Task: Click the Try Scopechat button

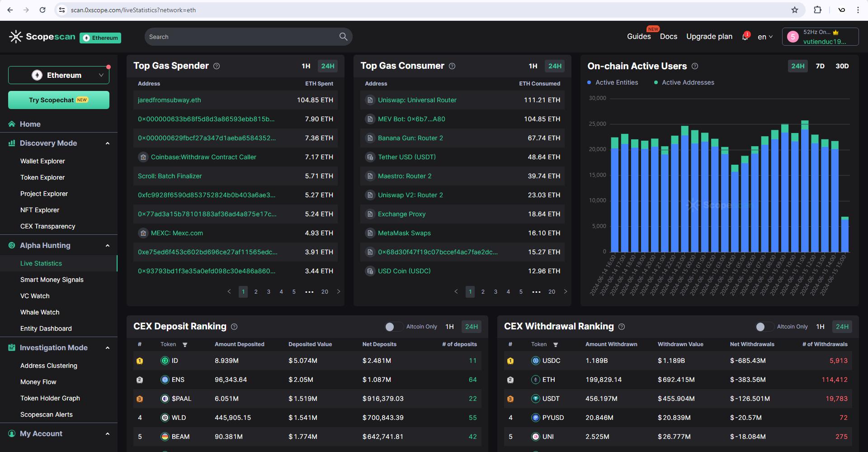Action: tap(59, 100)
